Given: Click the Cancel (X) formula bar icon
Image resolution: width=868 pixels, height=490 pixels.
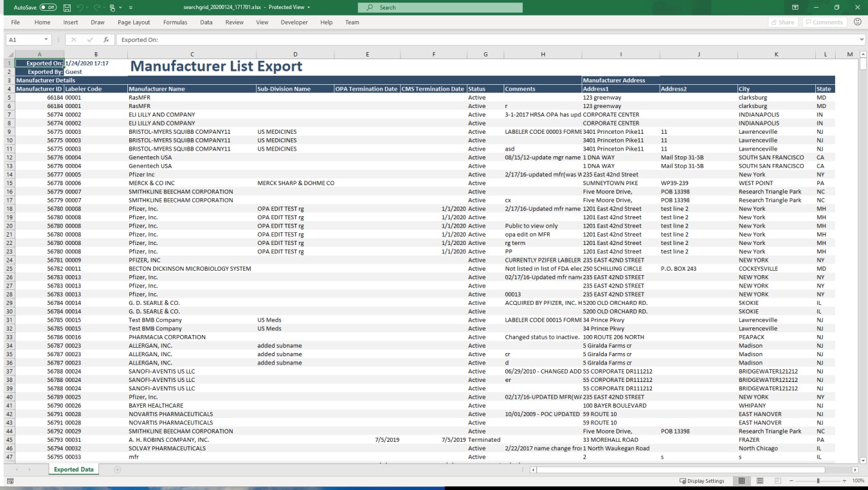Looking at the screenshot, I should click(73, 40).
